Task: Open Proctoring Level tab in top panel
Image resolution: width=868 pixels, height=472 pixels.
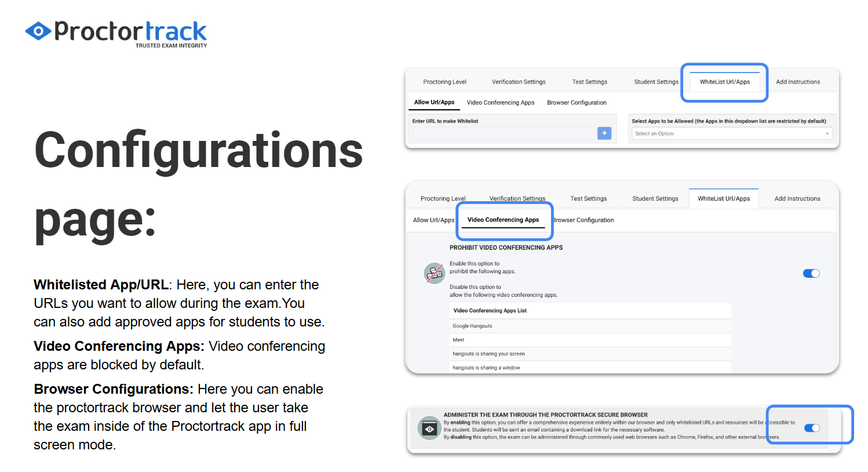Action: (x=444, y=82)
